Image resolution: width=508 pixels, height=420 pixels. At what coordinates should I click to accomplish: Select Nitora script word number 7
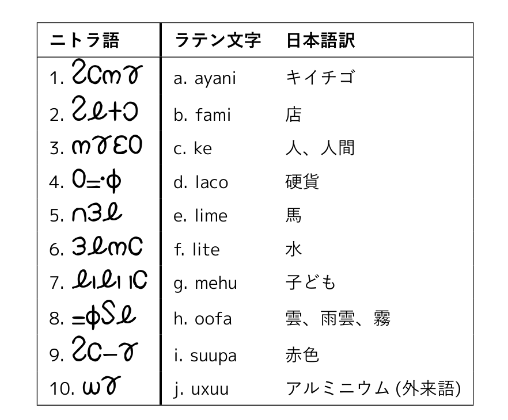click(110, 281)
